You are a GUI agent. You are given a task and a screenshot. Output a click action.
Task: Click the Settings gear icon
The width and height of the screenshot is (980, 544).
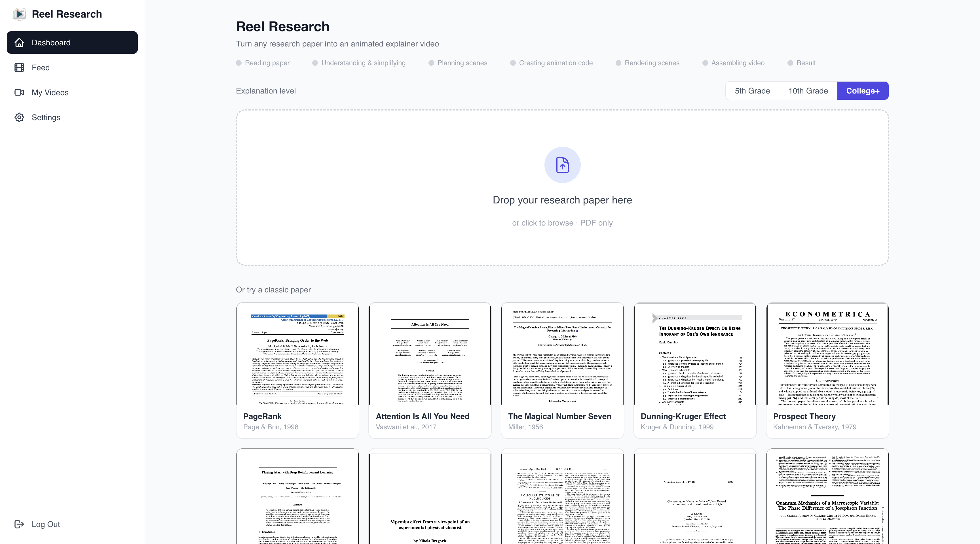pos(19,118)
